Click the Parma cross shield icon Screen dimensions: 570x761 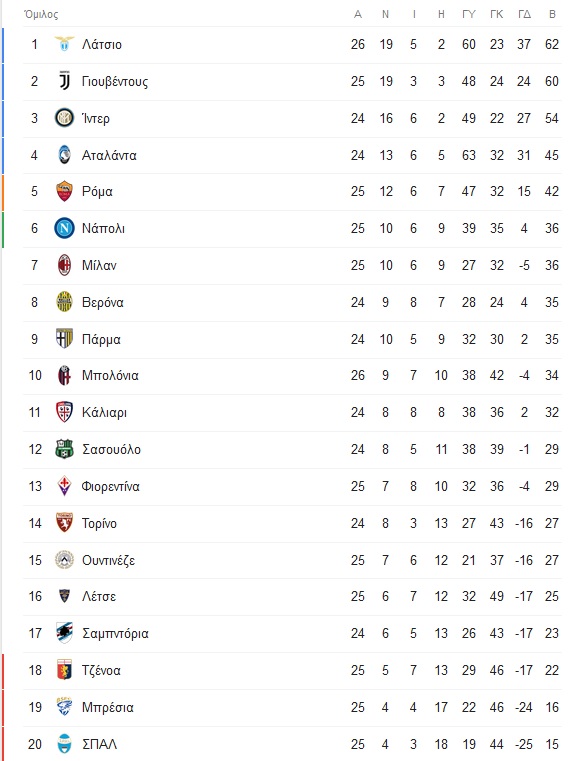(x=64, y=339)
